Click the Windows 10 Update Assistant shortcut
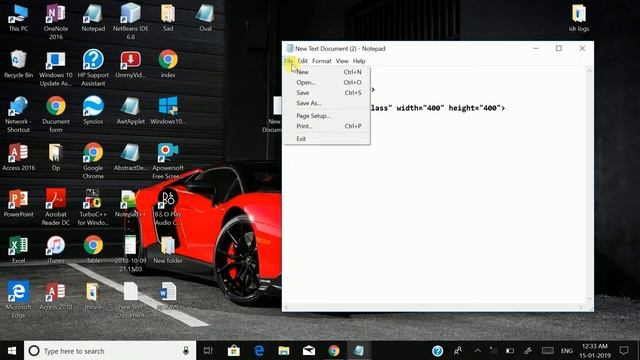Viewport: 640px width, 360px height. 56,68
